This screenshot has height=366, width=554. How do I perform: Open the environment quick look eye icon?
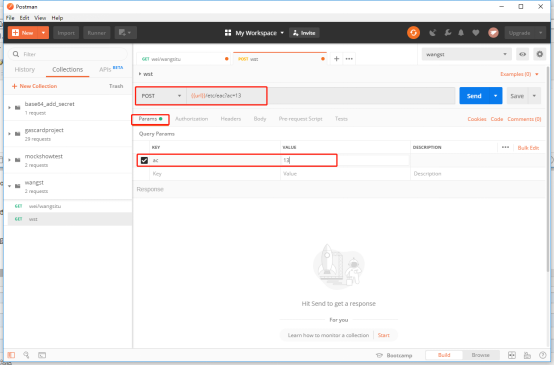point(522,54)
